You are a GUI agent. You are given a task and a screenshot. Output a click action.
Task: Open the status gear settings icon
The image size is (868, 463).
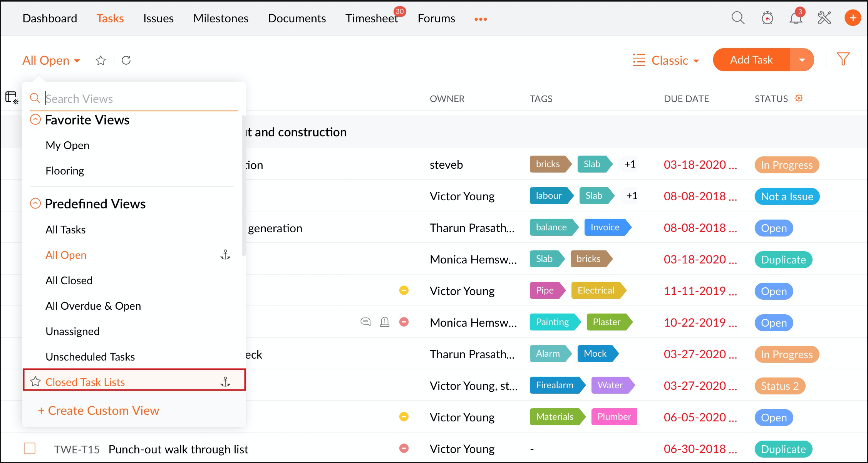point(799,98)
